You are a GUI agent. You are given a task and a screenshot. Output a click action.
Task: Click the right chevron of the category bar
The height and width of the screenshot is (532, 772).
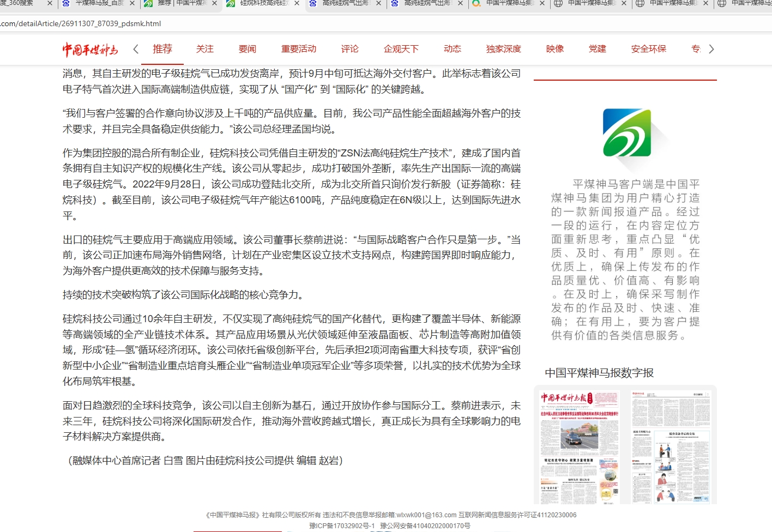click(711, 49)
